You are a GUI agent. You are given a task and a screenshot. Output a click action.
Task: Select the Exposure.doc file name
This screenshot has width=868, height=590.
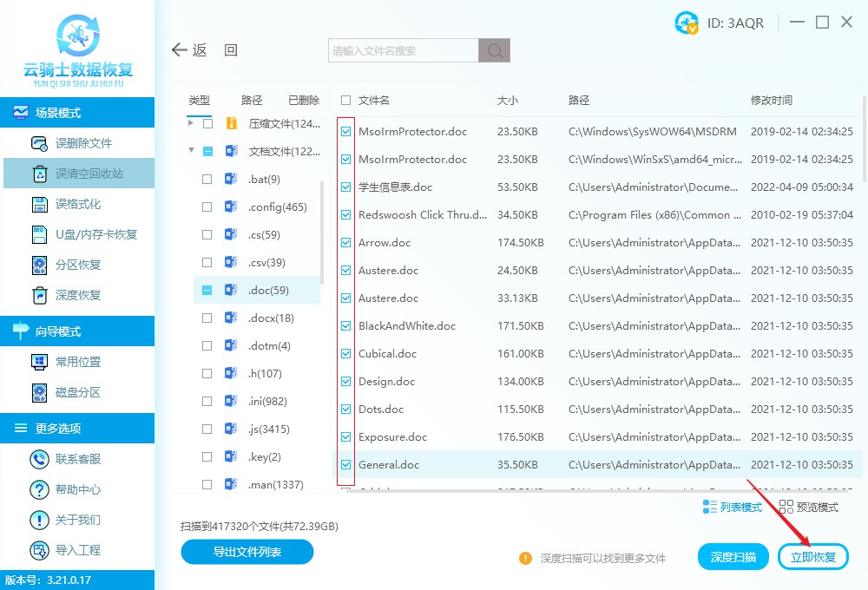pyautogui.click(x=392, y=436)
